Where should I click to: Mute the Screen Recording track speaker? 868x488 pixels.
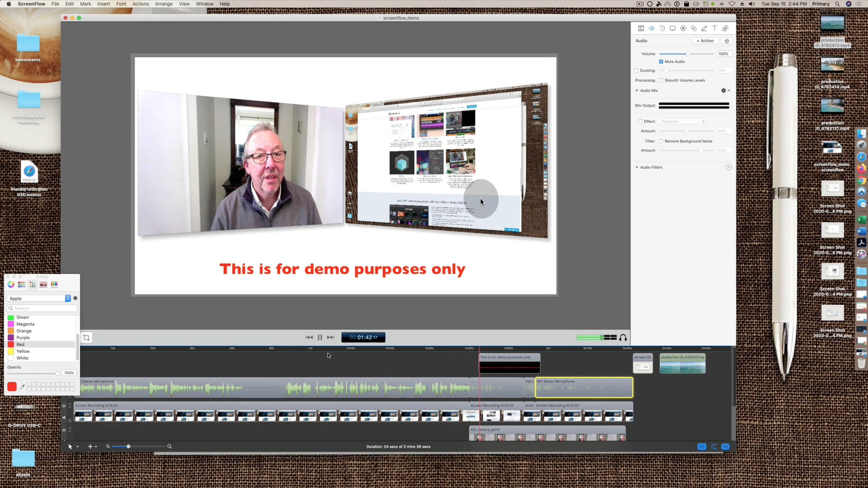pyautogui.click(x=64, y=418)
